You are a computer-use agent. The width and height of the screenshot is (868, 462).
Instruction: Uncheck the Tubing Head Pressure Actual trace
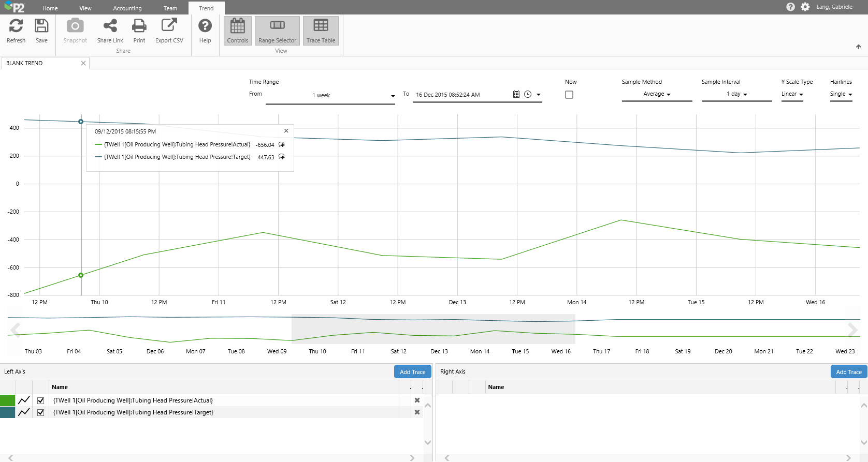coord(40,400)
